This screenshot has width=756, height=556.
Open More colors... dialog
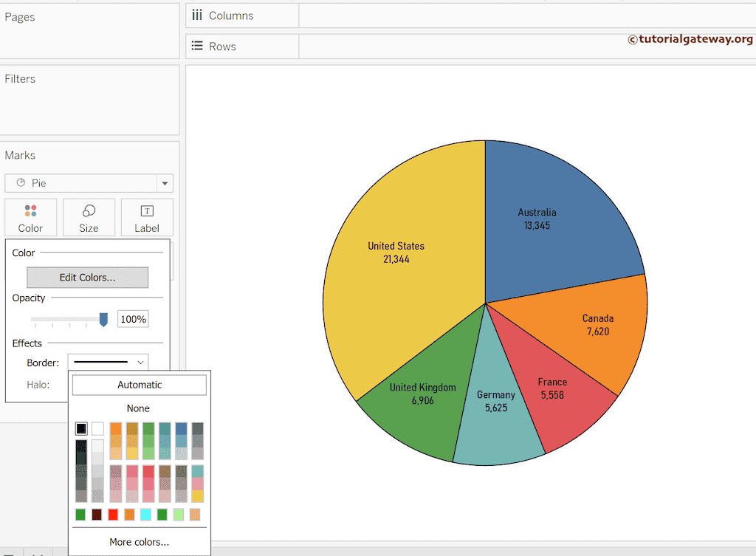[x=140, y=542]
